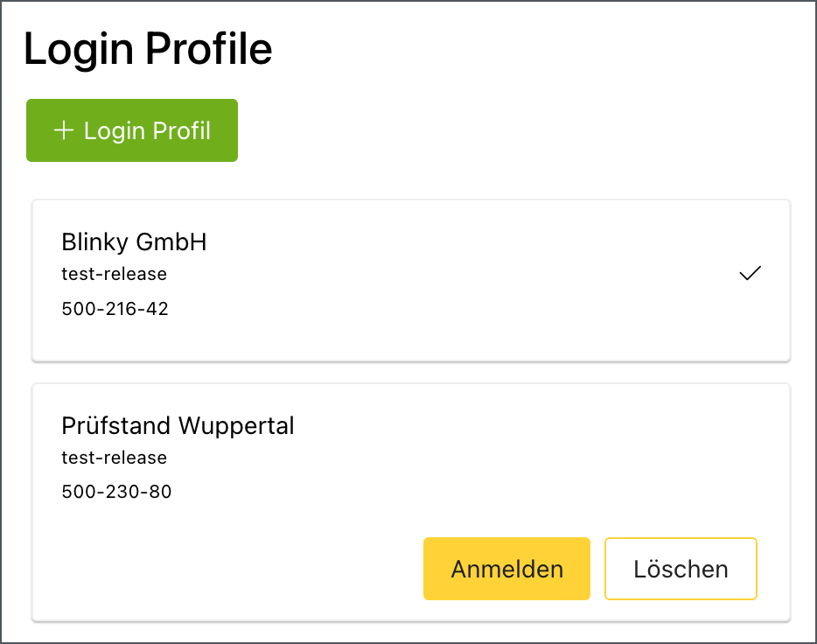Click profile ID 500-216-42

point(115,309)
